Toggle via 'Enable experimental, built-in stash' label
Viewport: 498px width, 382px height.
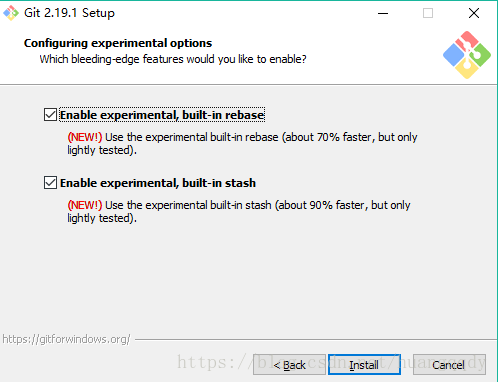(x=158, y=183)
